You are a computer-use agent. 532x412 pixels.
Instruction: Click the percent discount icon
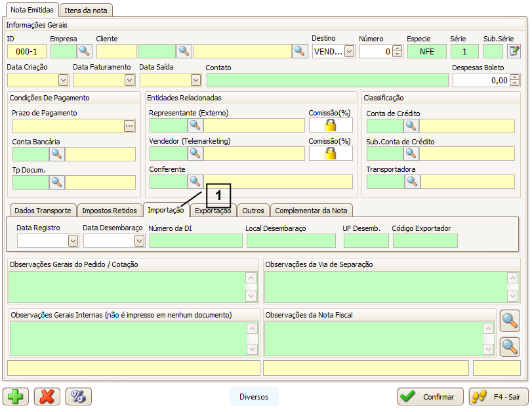(78, 396)
